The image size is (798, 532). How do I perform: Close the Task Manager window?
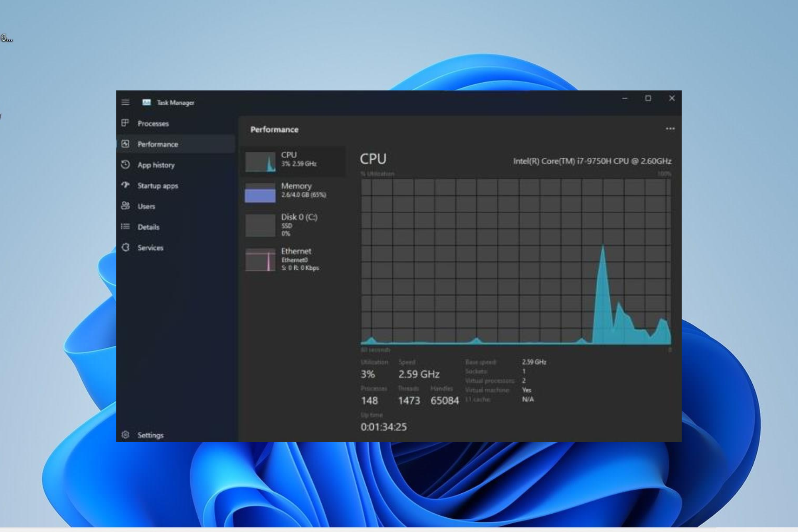pyautogui.click(x=672, y=99)
